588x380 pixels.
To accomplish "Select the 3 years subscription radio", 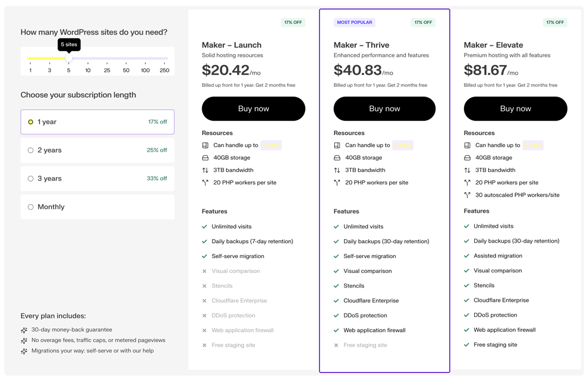I will click(30, 178).
